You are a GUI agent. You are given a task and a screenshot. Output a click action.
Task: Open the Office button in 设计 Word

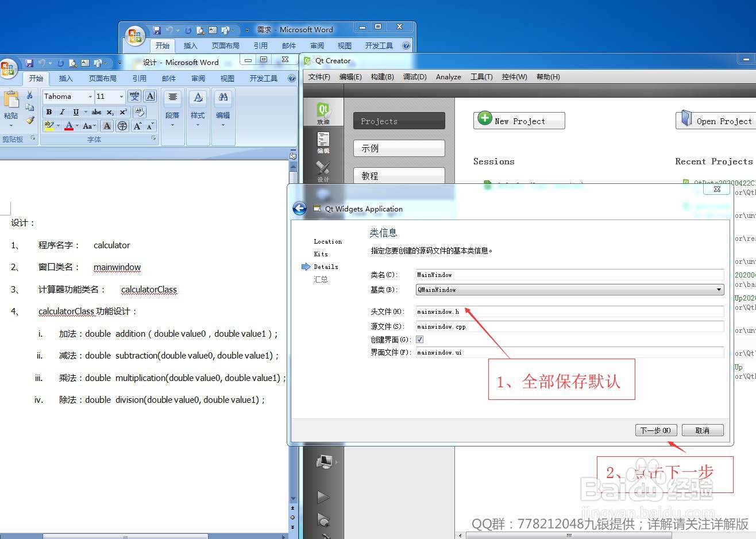(7, 69)
